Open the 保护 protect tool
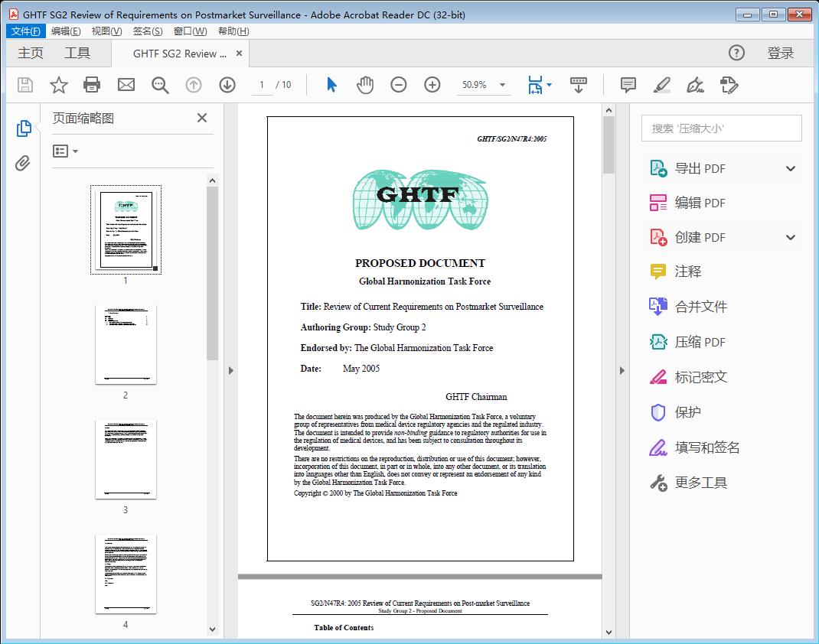 click(x=675, y=412)
